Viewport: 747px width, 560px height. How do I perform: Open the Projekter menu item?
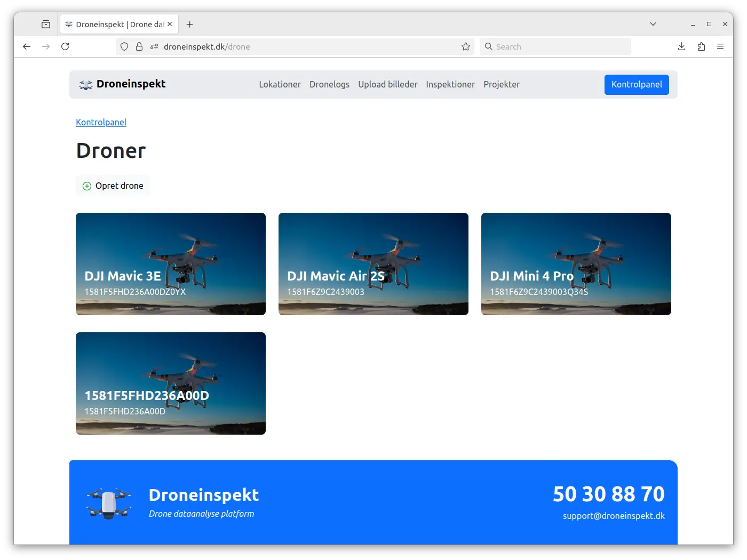(x=502, y=84)
